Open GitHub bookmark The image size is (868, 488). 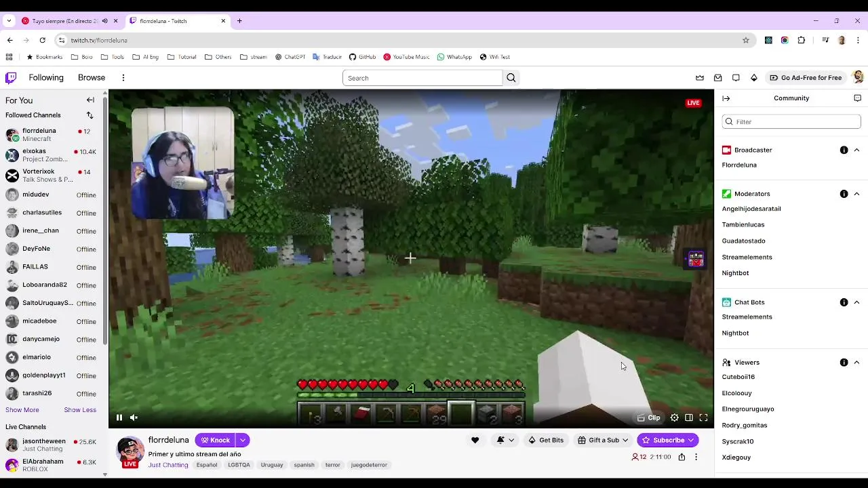click(362, 57)
